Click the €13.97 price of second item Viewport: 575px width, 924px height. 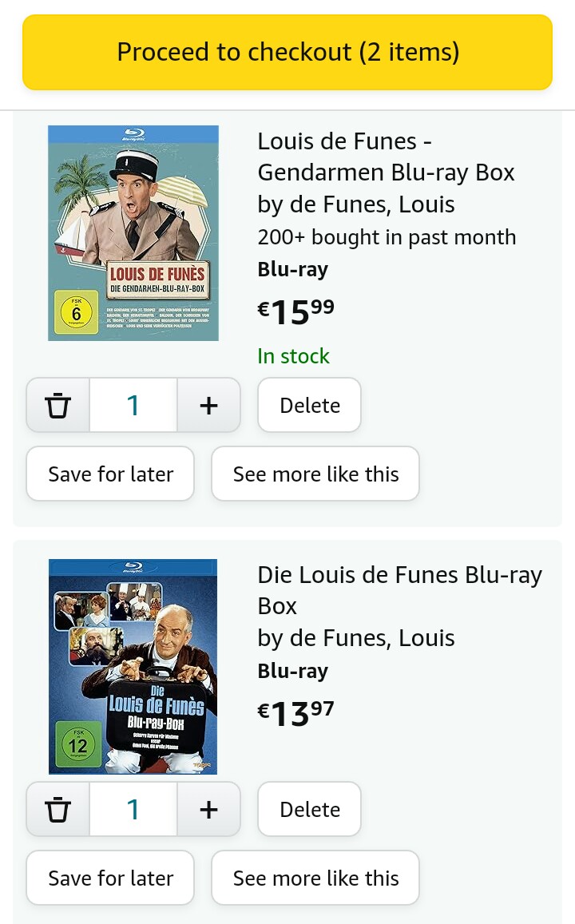[x=295, y=714]
